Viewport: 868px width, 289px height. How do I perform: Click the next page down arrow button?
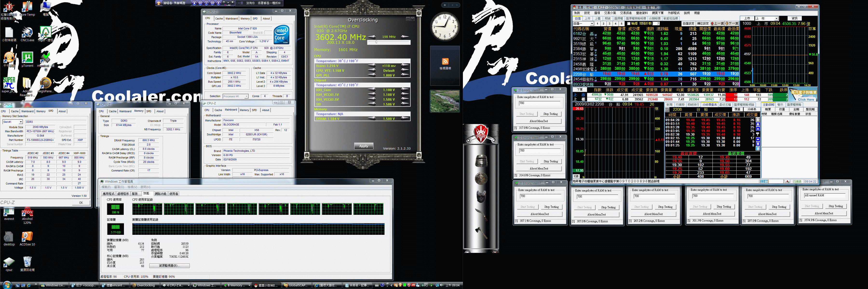coord(732,24)
